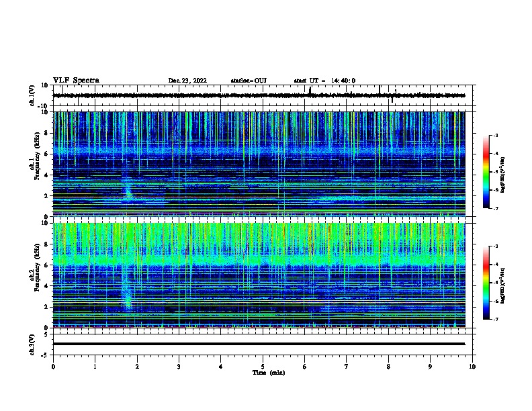
Task: Click time axis tick label "5"
Action: [x=263, y=367]
